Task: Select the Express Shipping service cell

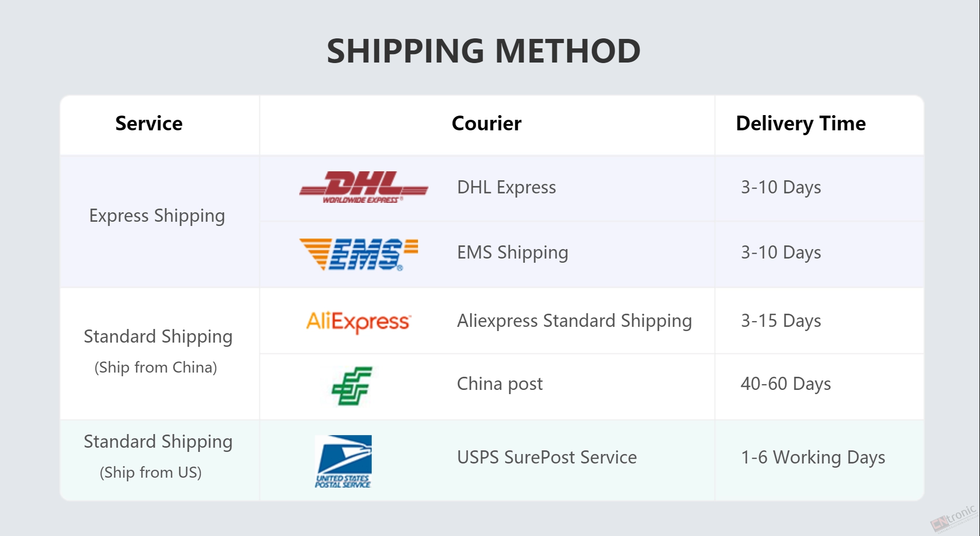Action: 157,216
